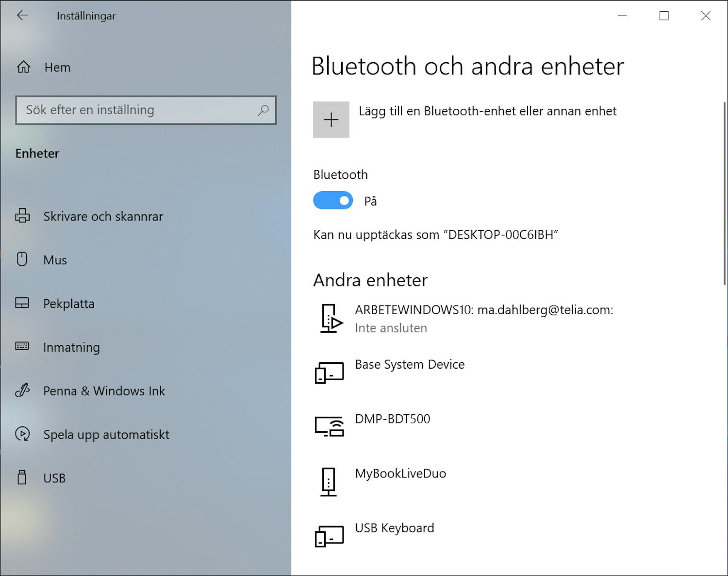Select the ARBETEWINDOWS10 device entry
This screenshot has width=728, height=576.
(x=484, y=318)
